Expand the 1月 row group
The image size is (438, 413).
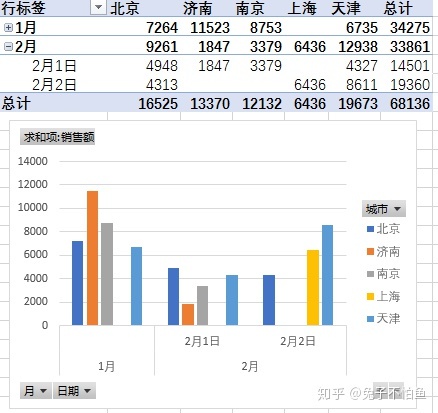pyautogui.click(x=8, y=28)
